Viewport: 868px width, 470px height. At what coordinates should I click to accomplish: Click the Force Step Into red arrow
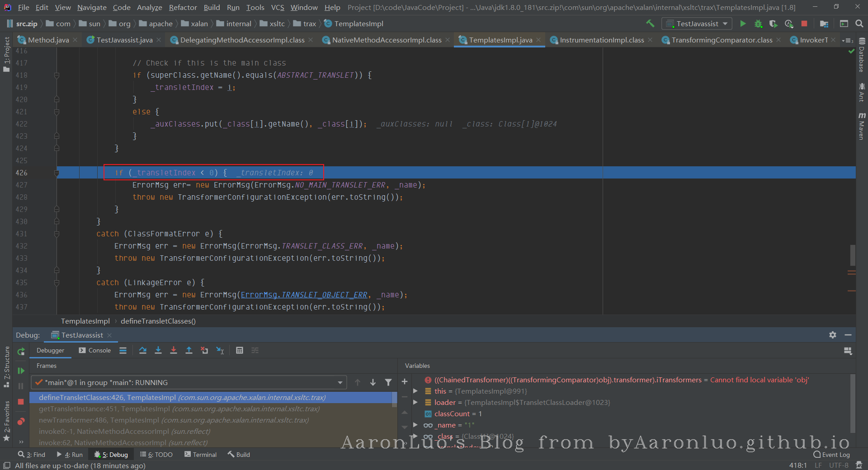(174, 350)
